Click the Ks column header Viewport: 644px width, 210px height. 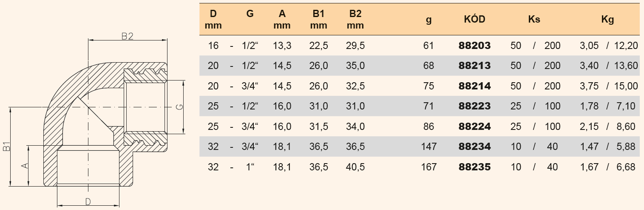coord(534,19)
